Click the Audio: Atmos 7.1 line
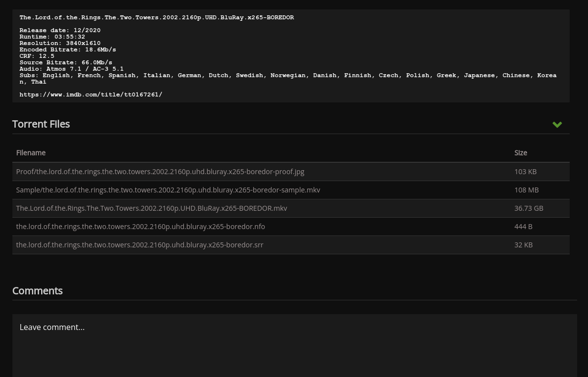 tap(71, 69)
